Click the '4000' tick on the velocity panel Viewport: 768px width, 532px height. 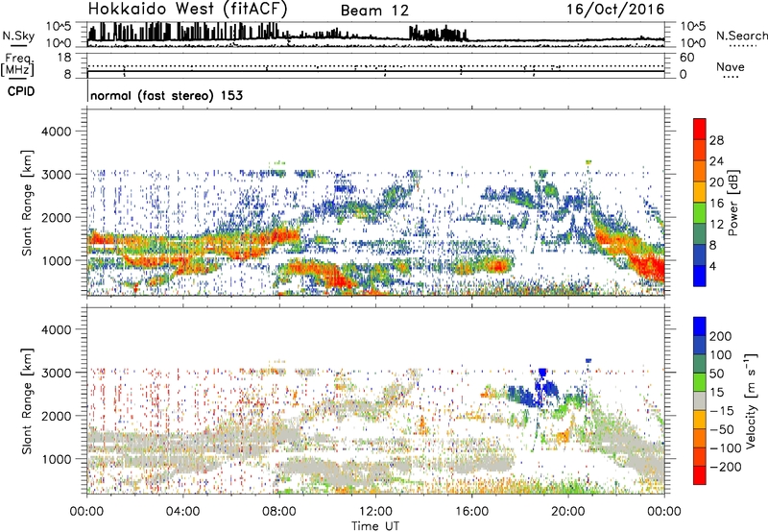point(56,329)
